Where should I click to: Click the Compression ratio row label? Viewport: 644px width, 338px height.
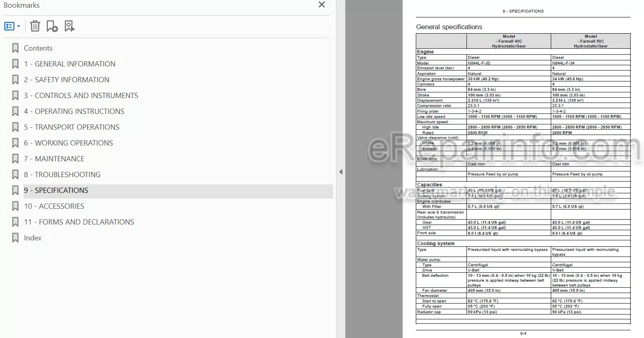[x=434, y=106]
